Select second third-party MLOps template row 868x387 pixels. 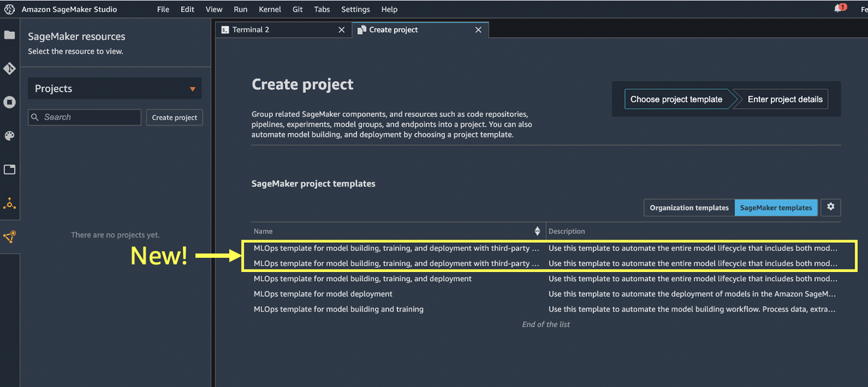[x=546, y=263]
